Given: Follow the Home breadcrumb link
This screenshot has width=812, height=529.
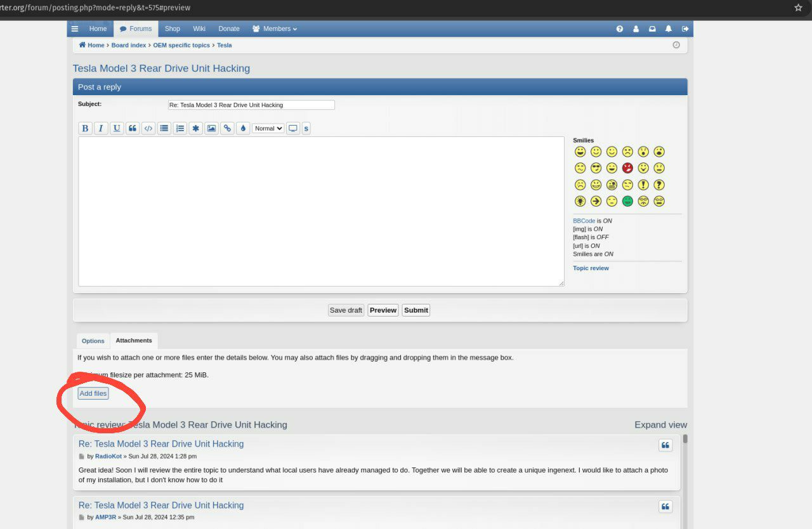Looking at the screenshot, I should click(x=92, y=45).
